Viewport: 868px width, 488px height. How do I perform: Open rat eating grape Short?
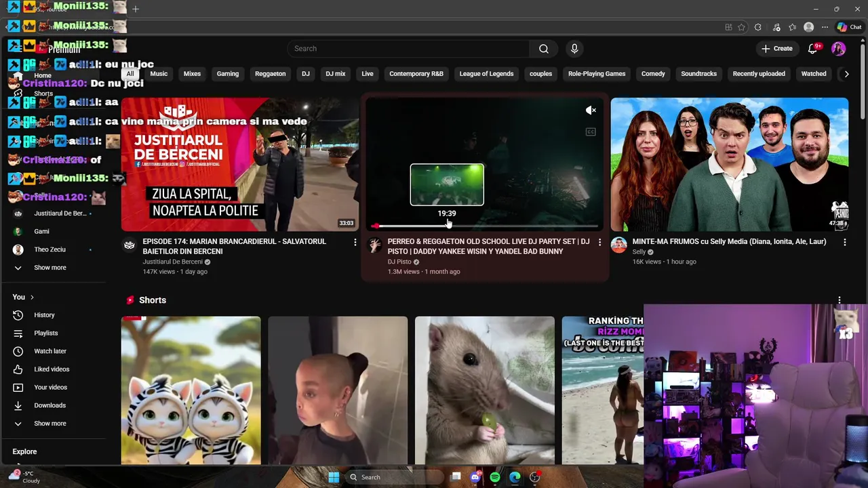click(x=484, y=390)
